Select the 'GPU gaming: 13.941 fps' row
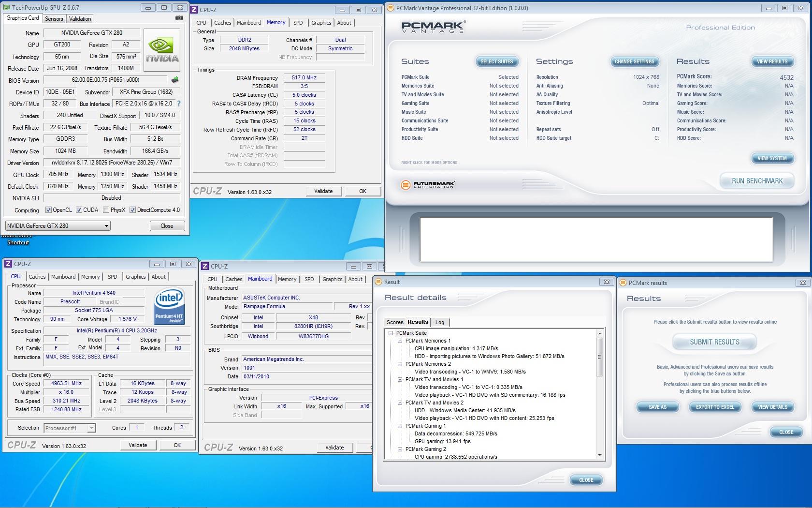 point(442,441)
